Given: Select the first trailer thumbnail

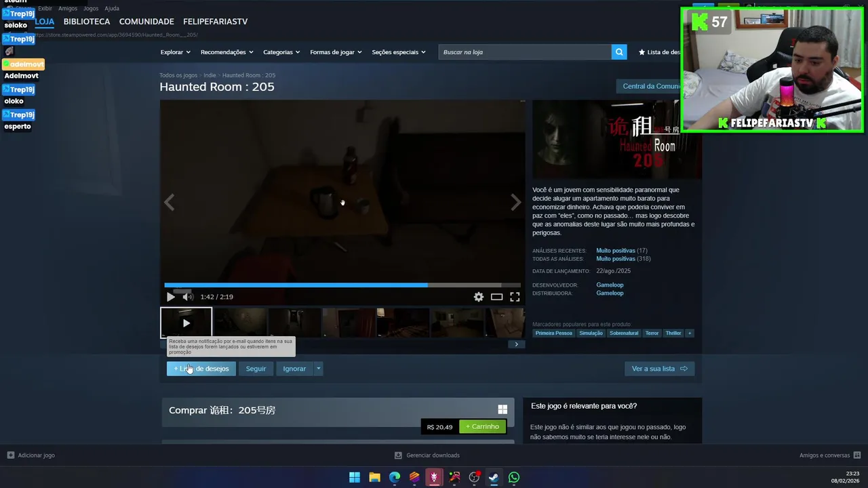Looking at the screenshot, I should pyautogui.click(x=186, y=323).
